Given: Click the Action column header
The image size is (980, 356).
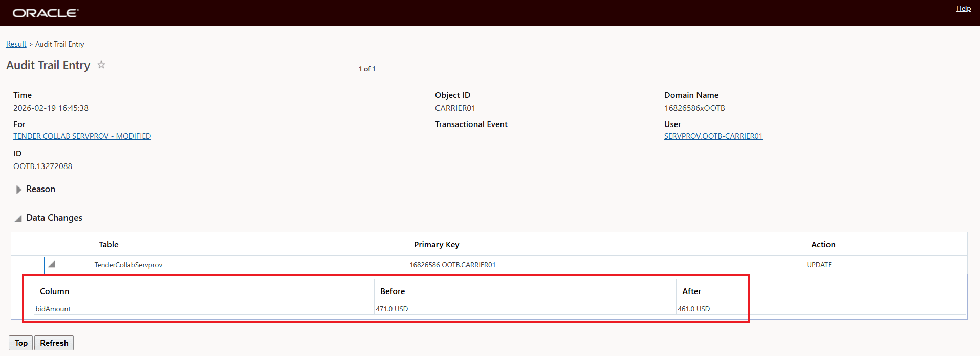Looking at the screenshot, I should pos(823,245).
